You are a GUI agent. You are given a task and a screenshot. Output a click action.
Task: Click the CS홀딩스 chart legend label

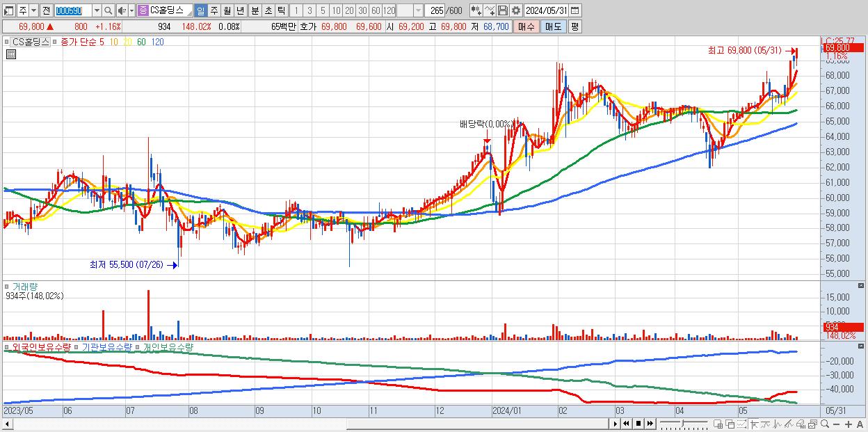point(31,42)
